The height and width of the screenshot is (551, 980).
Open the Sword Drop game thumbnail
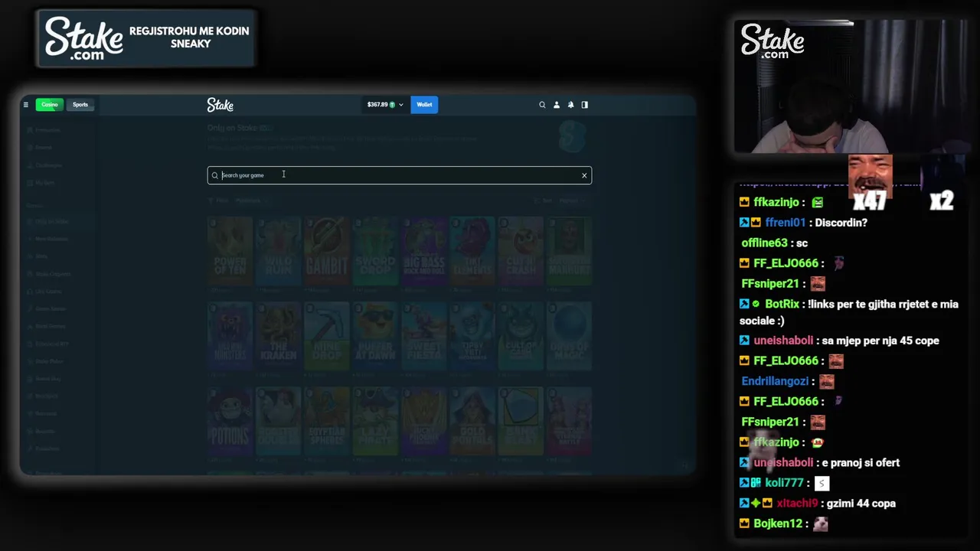click(375, 251)
